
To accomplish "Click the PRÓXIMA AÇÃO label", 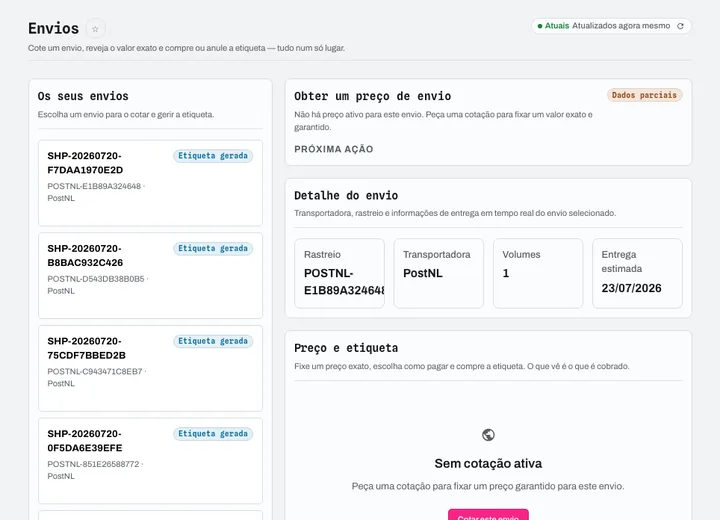I will (x=334, y=149).
